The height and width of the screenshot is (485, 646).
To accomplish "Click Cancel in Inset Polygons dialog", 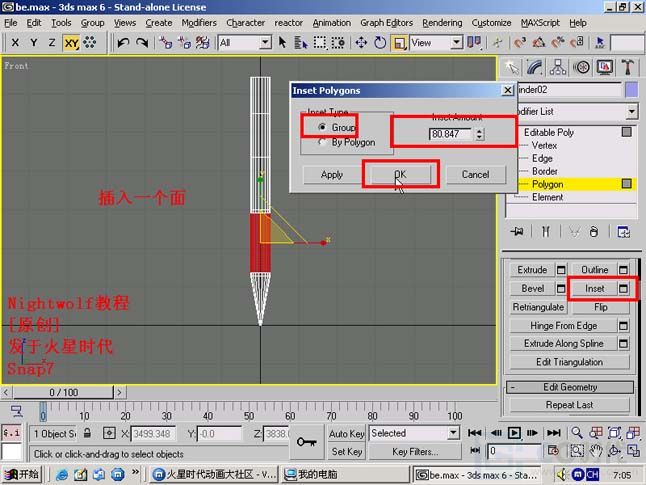I will pos(475,175).
